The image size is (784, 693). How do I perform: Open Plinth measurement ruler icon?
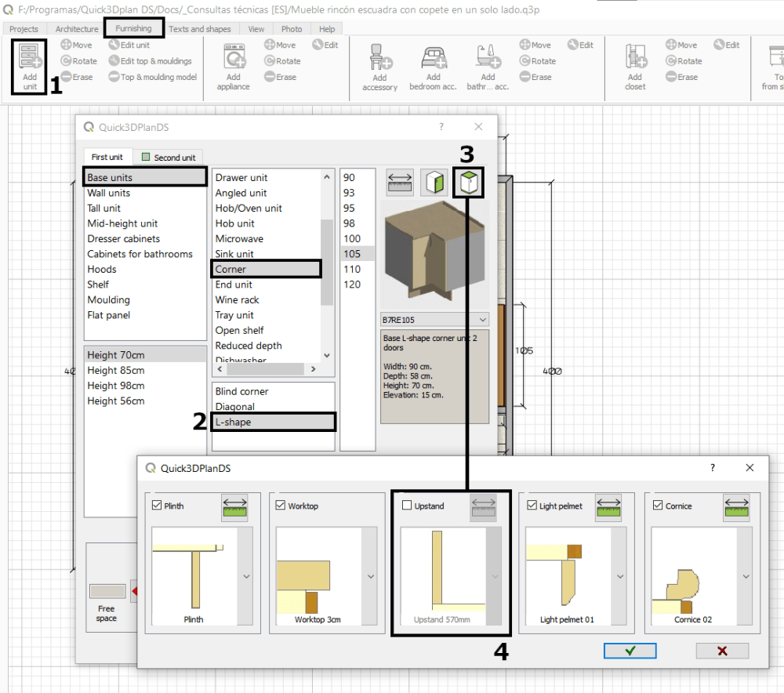pyautogui.click(x=234, y=507)
